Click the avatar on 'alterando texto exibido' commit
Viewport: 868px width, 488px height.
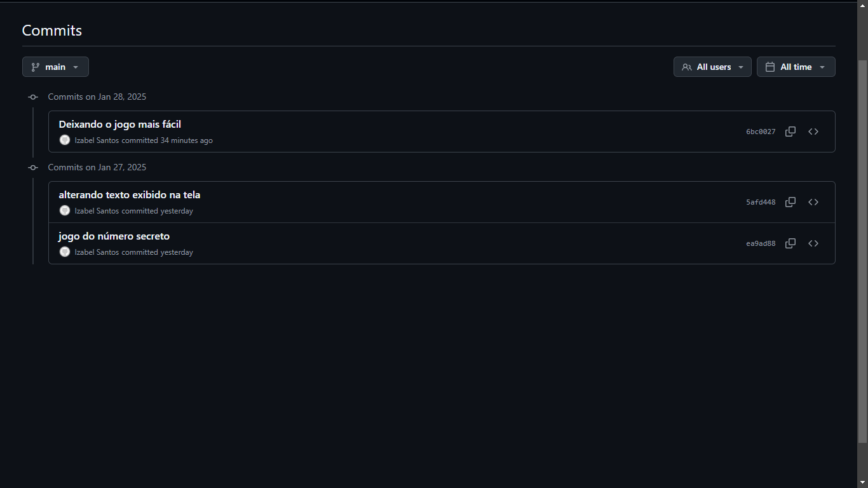[65, 211]
